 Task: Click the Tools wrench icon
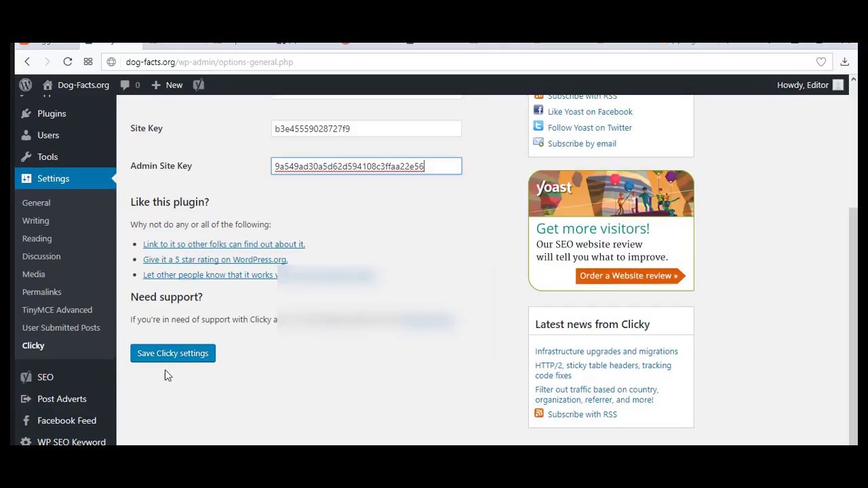click(x=26, y=157)
